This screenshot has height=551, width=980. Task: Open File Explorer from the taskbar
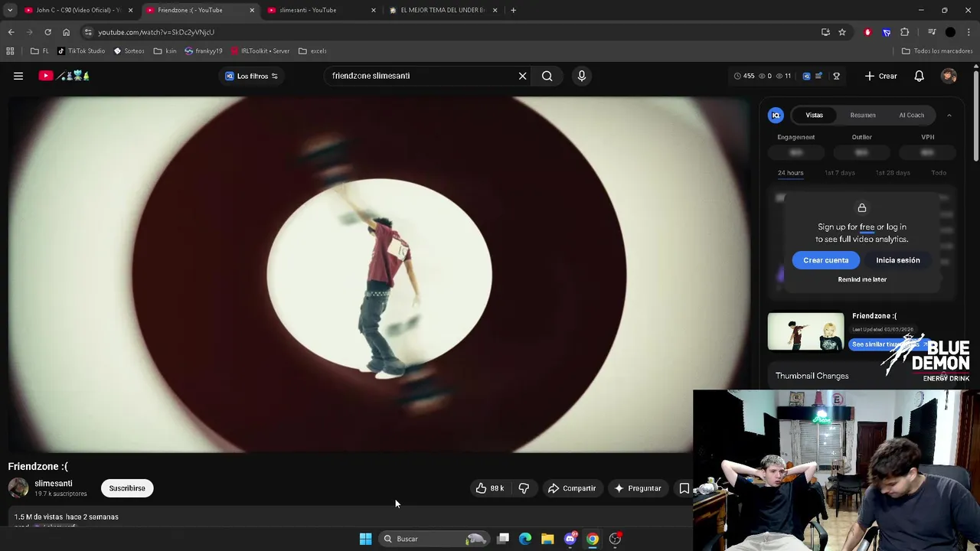tap(547, 539)
